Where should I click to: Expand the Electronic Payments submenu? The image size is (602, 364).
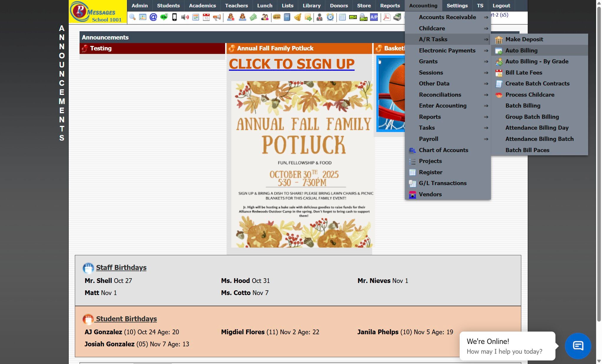(x=447, y=50)
